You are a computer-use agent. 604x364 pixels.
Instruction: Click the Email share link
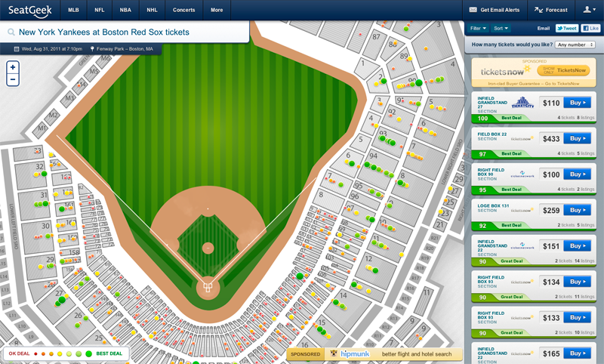543,28
